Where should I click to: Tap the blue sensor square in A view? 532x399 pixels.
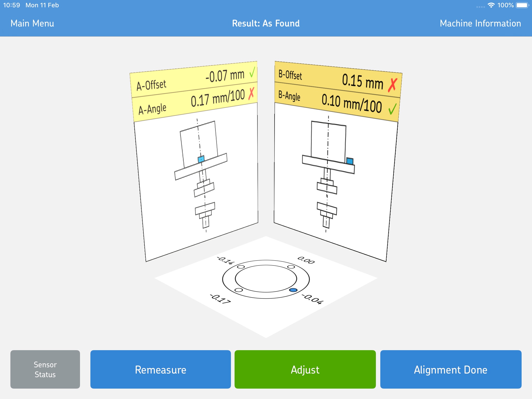click(201, 159)
